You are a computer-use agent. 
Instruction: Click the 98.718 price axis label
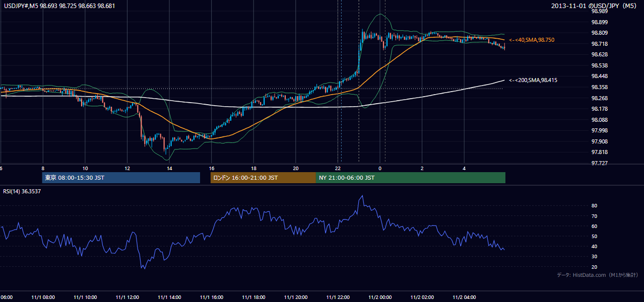599,44
